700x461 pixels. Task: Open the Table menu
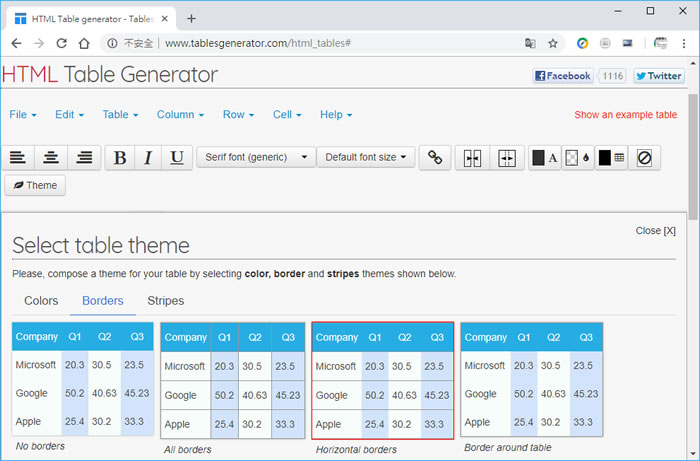[120, 115]
